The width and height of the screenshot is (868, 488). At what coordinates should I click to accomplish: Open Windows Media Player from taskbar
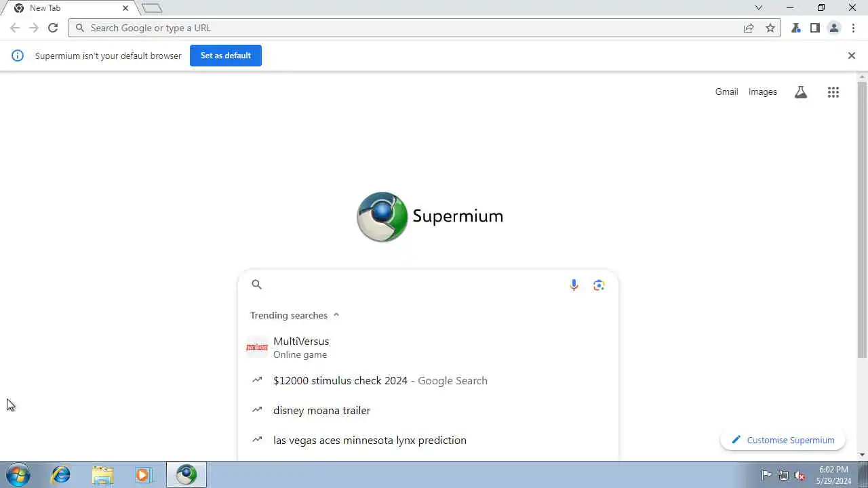coord(144,475)
